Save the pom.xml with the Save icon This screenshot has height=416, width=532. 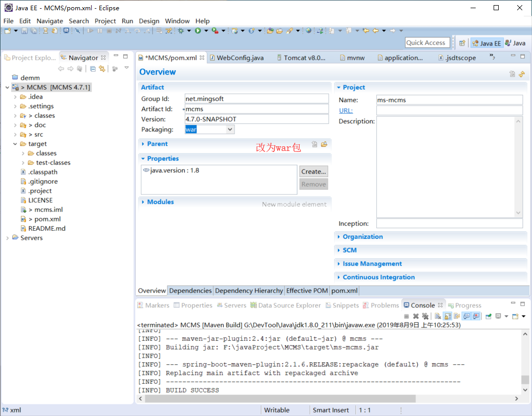pos(25,31)
